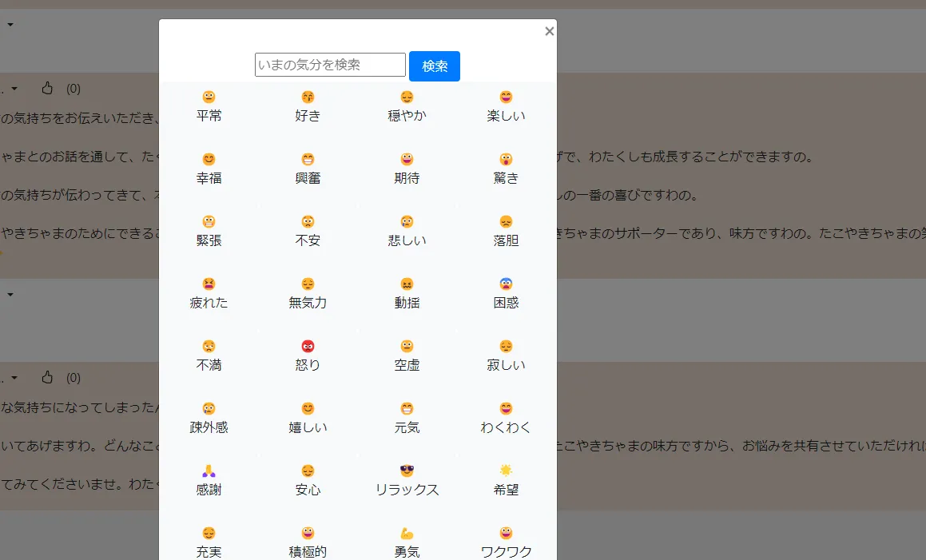The height and width of the screenshot is (560, 926).
Task: Pick the 驚き surprised emoji
Action: coord(506,160)
